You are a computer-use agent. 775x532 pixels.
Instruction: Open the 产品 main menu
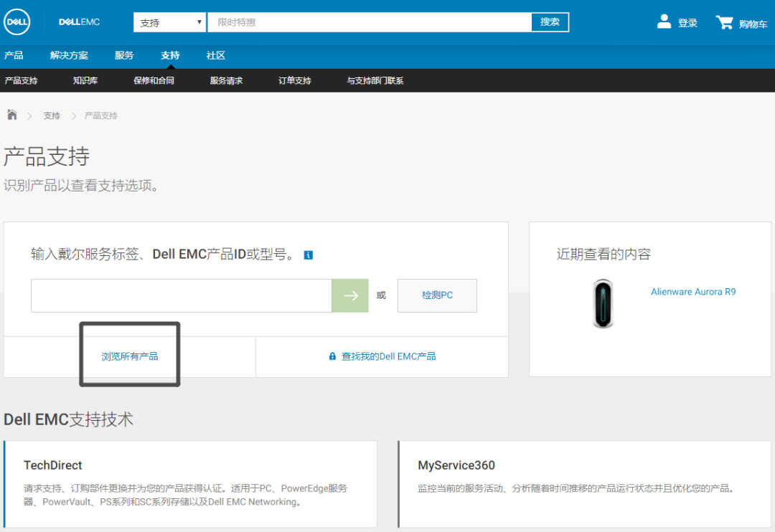click(14, 55)
